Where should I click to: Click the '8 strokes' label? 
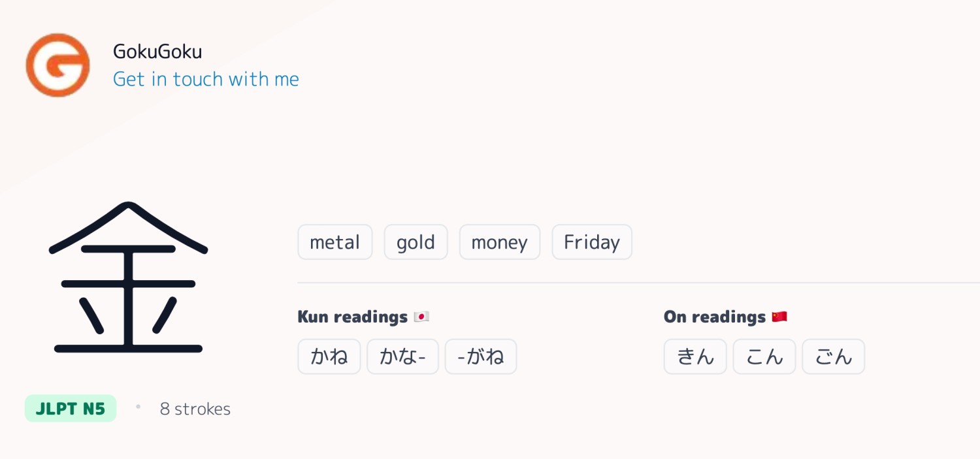(195, 409)
